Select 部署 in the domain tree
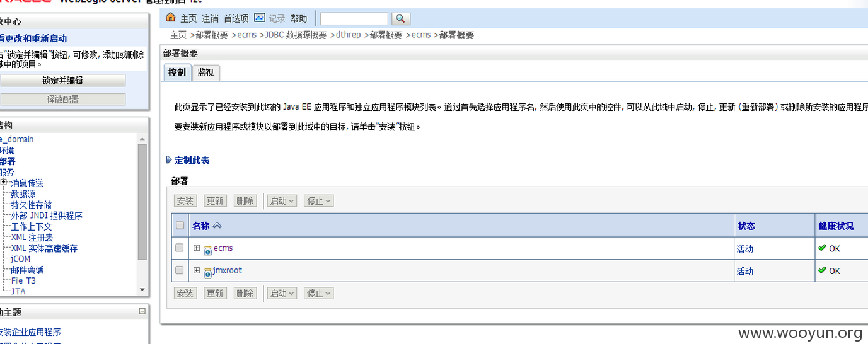868x351 pixels. click(x=7, y=161)
